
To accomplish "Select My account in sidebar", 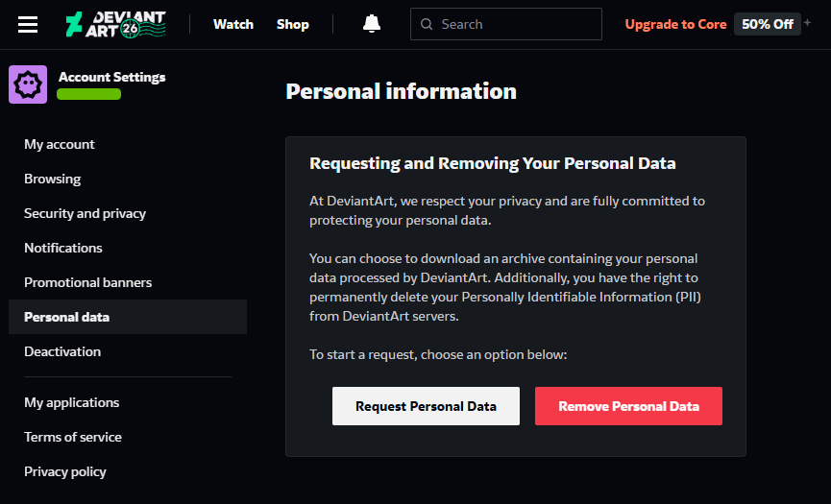I will pos(60,144).
